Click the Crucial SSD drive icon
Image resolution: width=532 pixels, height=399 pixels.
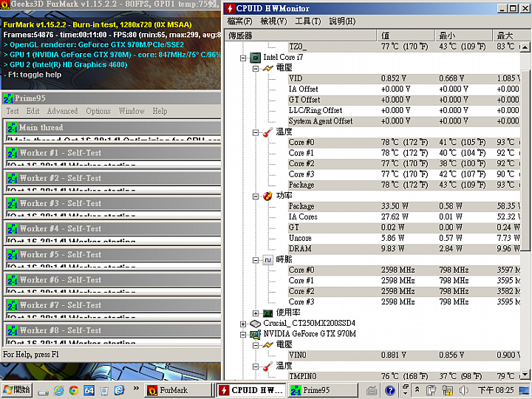(x=255, y=324)
